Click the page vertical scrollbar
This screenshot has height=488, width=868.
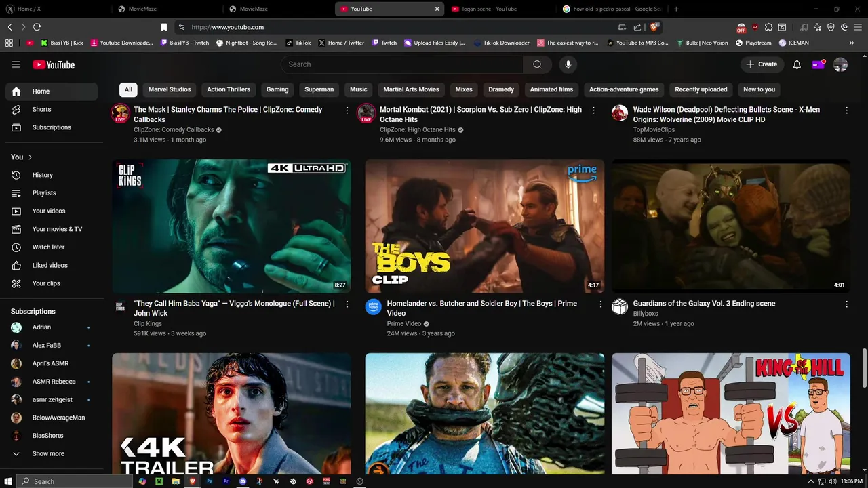[864, 369]
